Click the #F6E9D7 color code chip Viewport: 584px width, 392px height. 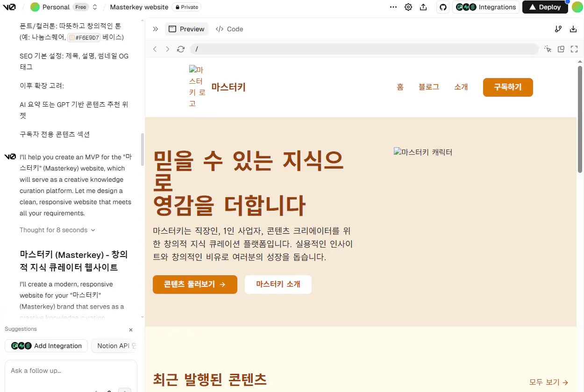(x=84, y=38)
